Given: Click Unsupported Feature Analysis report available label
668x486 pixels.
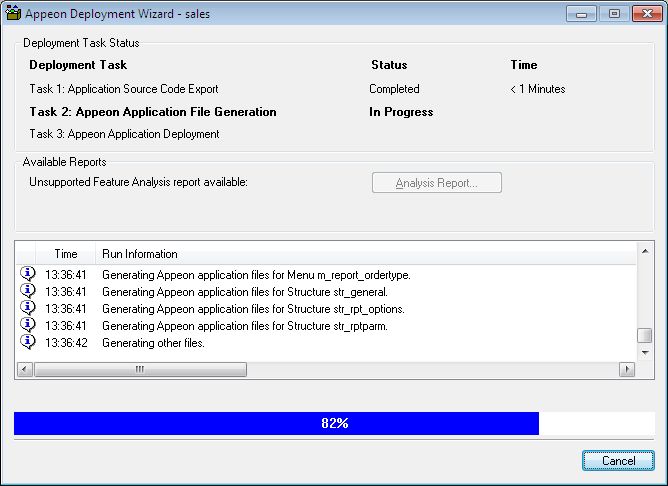Looking at the screenshot, I should coord(138,182).
